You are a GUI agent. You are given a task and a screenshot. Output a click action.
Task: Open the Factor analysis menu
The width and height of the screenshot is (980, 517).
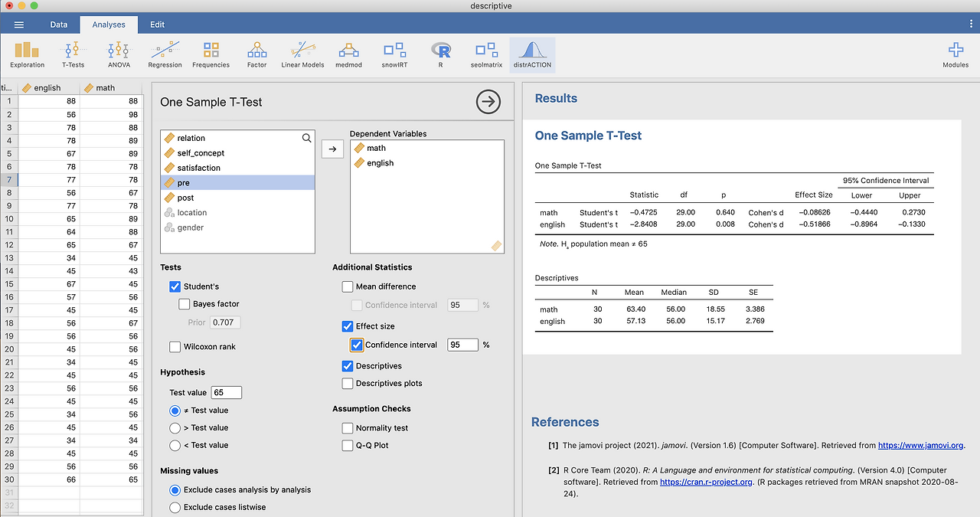tap(256, 54)
